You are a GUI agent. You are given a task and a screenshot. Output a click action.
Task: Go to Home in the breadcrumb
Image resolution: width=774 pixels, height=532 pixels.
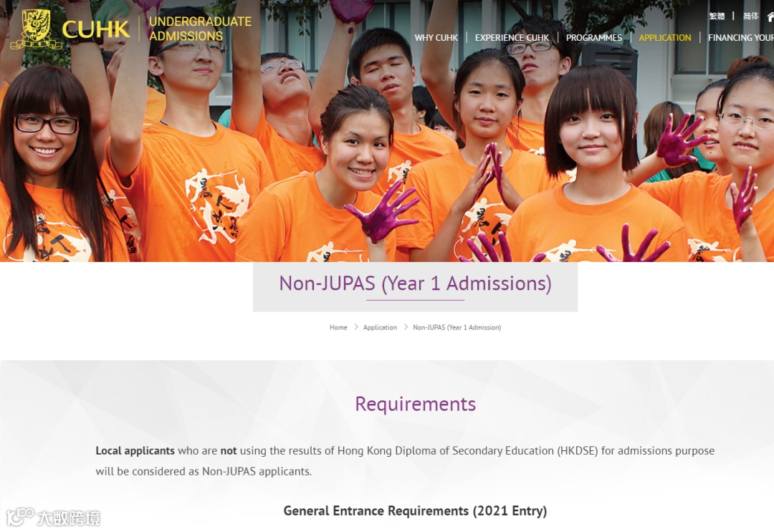click(338, 327)
